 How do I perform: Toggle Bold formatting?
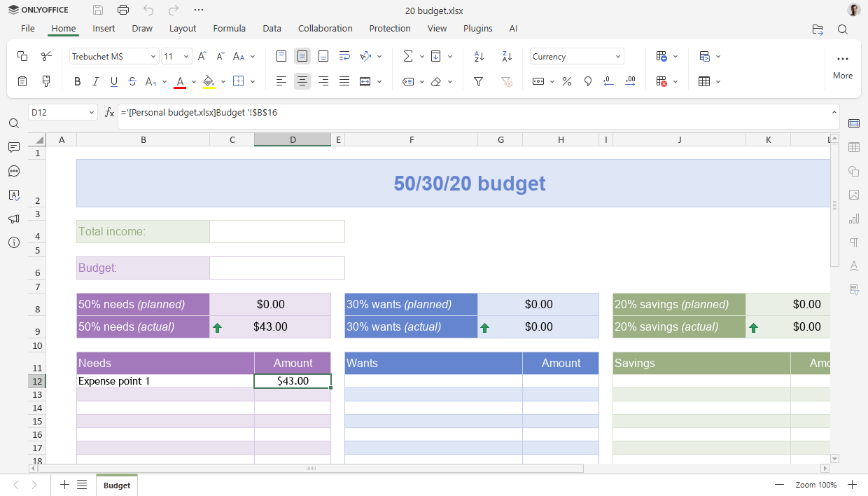coord(78,81)
